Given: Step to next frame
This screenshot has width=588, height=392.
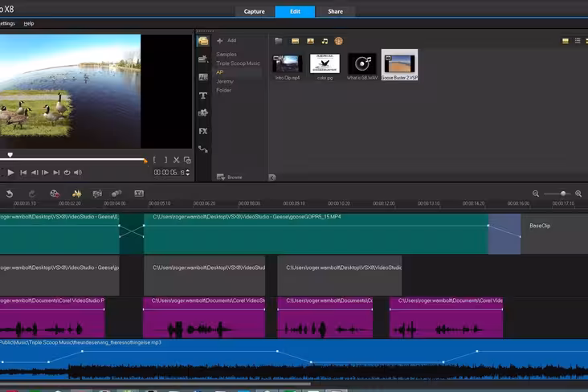Looking at the screenshot, I should 45,173.
